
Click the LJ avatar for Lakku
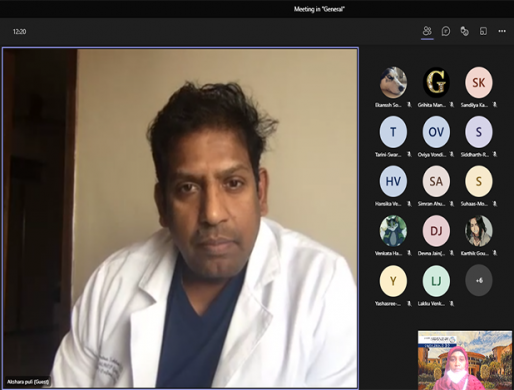[x=436, y=280]
